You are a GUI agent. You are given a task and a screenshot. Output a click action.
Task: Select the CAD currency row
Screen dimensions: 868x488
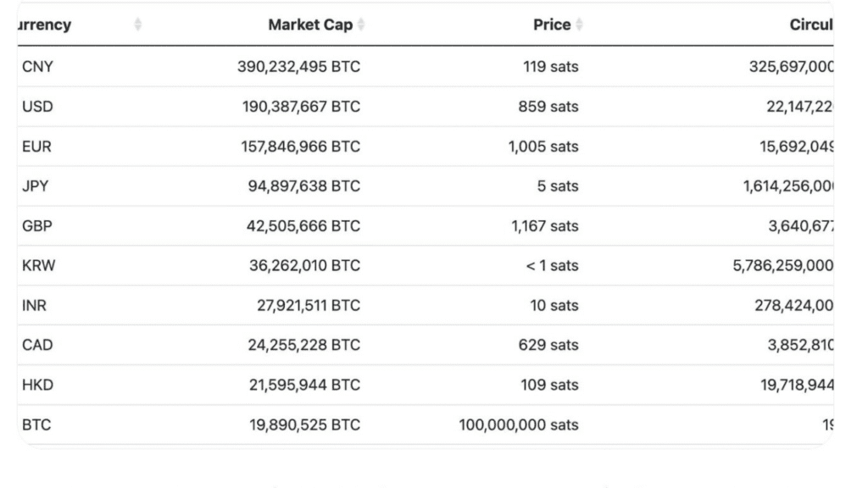click(36, 345)
